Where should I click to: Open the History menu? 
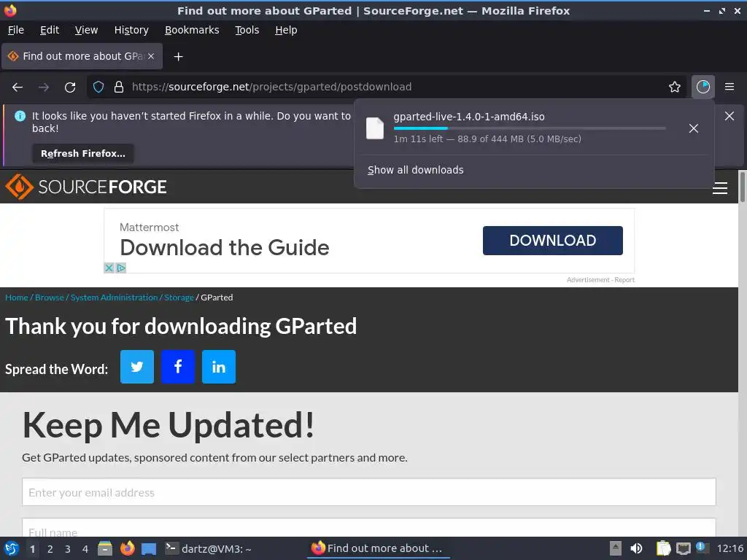pos(131,30)
